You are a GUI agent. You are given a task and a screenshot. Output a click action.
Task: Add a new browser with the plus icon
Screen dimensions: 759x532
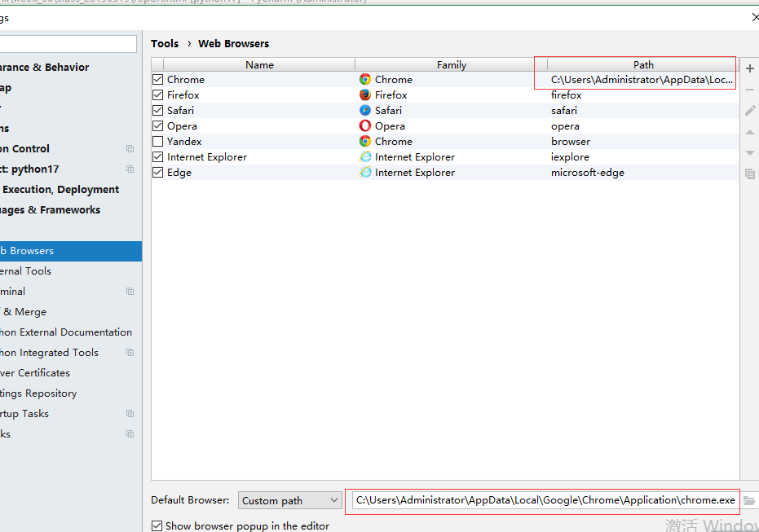click(x=749, y=68)
